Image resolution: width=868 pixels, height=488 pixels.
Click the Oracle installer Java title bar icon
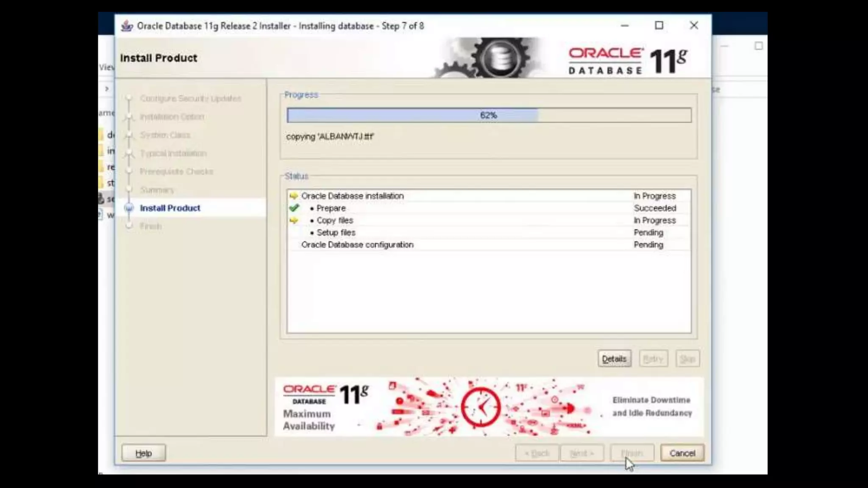click(x=126, y=26)
